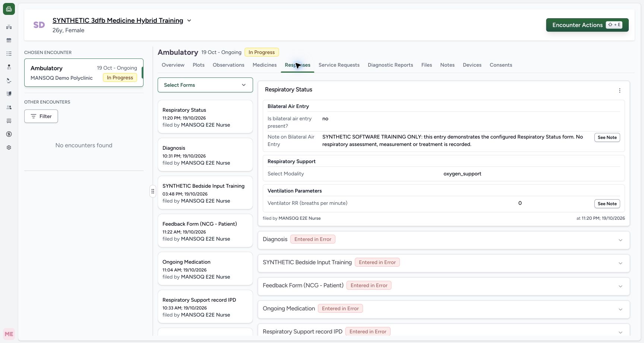Click the ME user avatar

pyautogui.click(x=9, y=334)
